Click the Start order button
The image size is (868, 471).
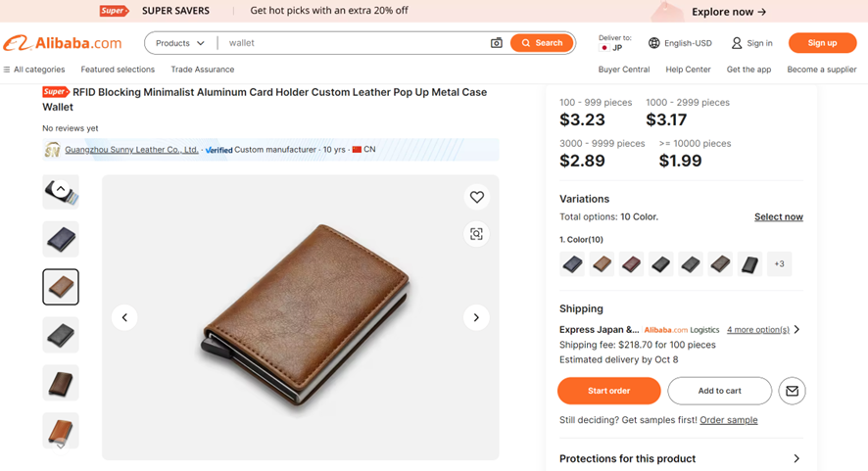pyautogui.click(x=609, y=391)
